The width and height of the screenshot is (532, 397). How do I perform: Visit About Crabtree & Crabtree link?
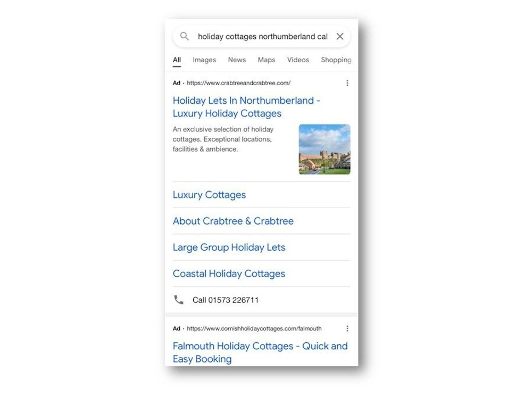coord(233,221)
